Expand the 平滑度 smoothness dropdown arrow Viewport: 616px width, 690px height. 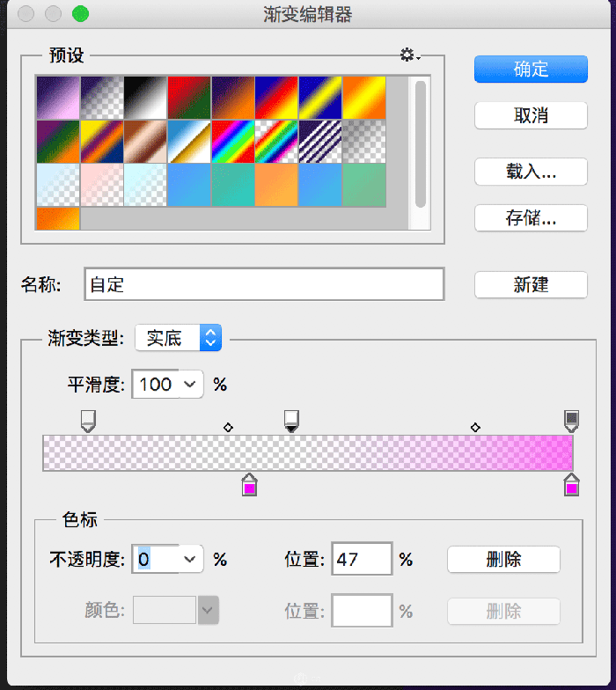coord(190,384)
